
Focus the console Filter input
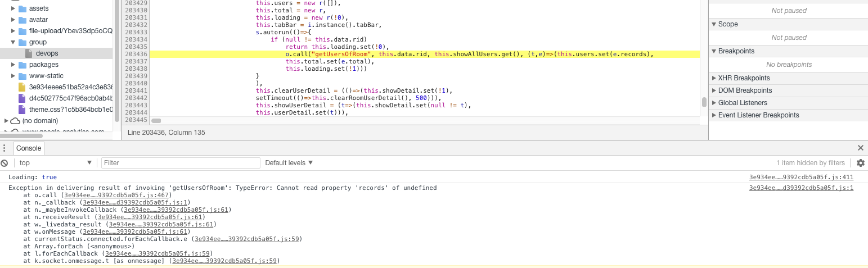[181, 163]
